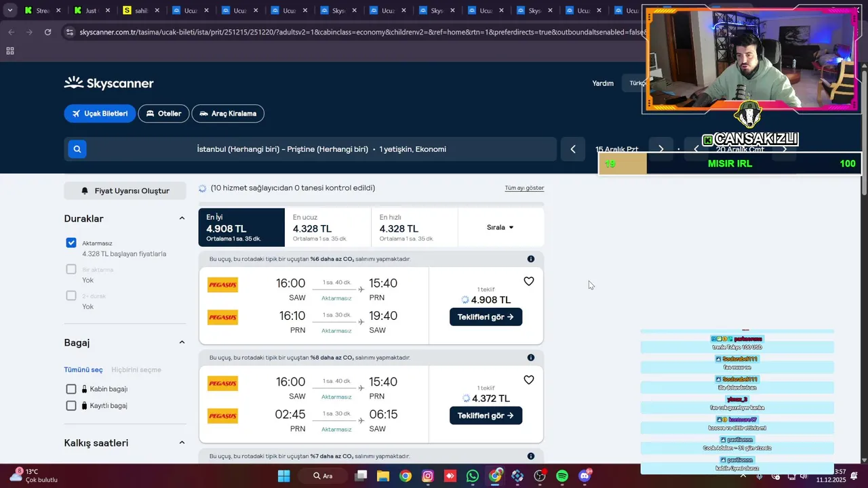Close the Just browser tab

[x=108, y=11]
